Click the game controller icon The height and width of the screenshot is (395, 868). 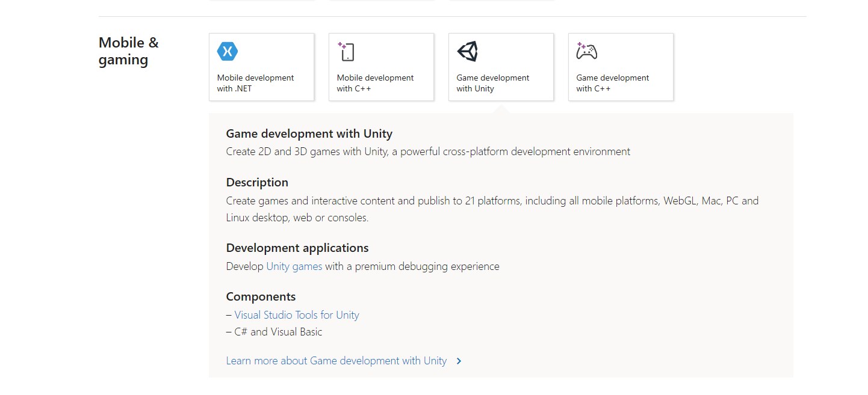[586, 51]
